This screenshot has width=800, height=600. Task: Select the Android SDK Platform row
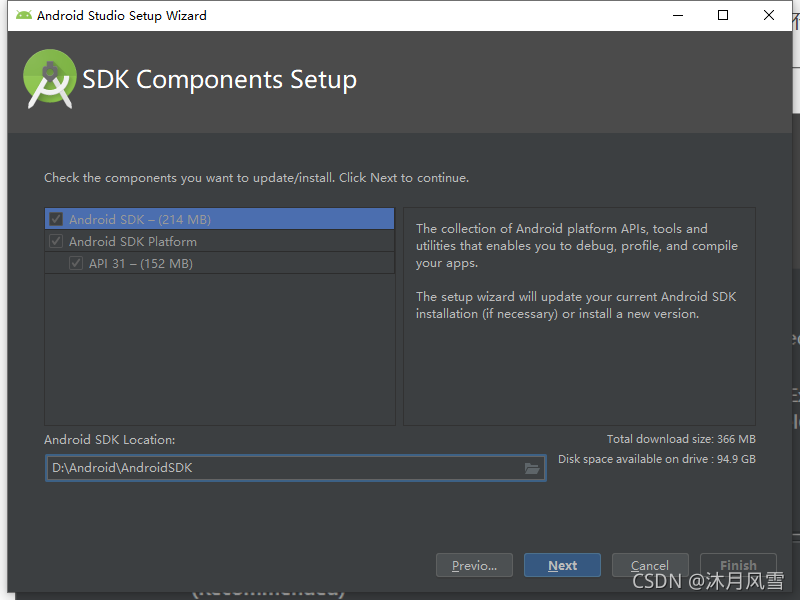coord(219,241)
